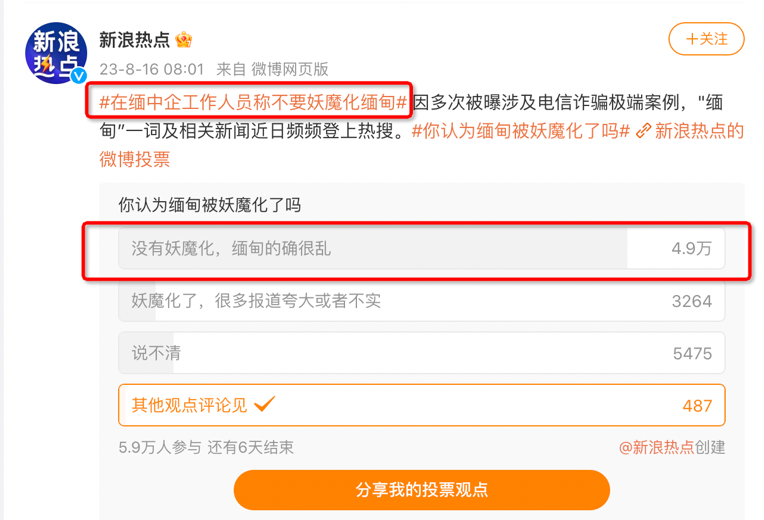Image resolution: width=764 pixels, height=520 pixels.
Task: Click the @新浪热点 poll creator link
Action: click(656, 447)
